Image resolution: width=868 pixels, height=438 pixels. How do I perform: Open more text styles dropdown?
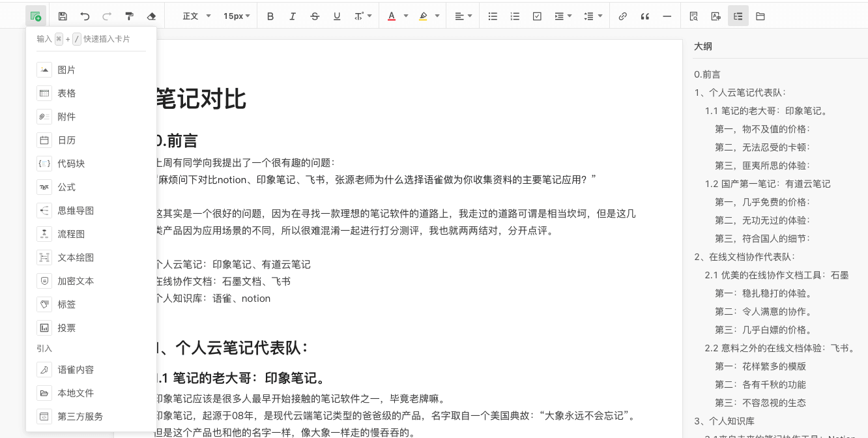click(362, 16)
